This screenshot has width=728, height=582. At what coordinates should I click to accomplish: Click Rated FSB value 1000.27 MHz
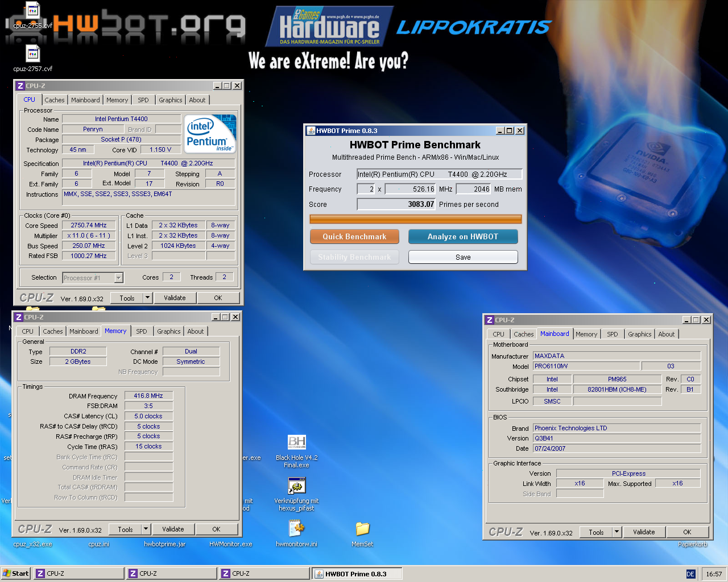point(89,256)
